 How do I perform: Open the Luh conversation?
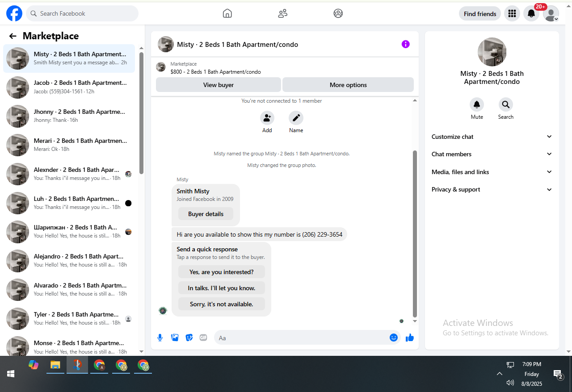(x=69, y=203)
